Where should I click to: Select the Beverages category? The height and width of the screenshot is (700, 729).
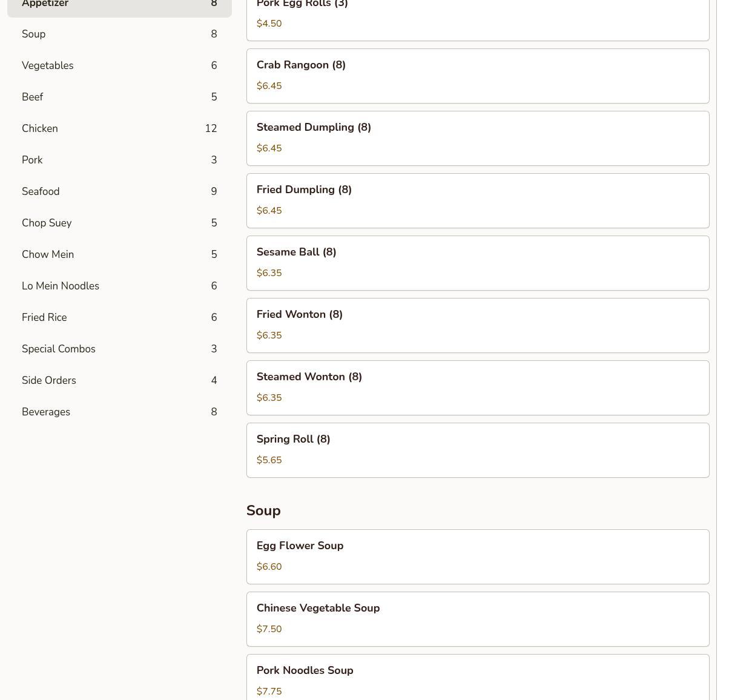click(119, 412)
